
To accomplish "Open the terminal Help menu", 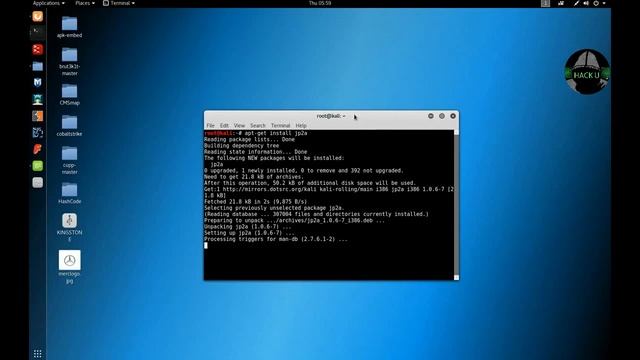I will [x=301, y=126].
